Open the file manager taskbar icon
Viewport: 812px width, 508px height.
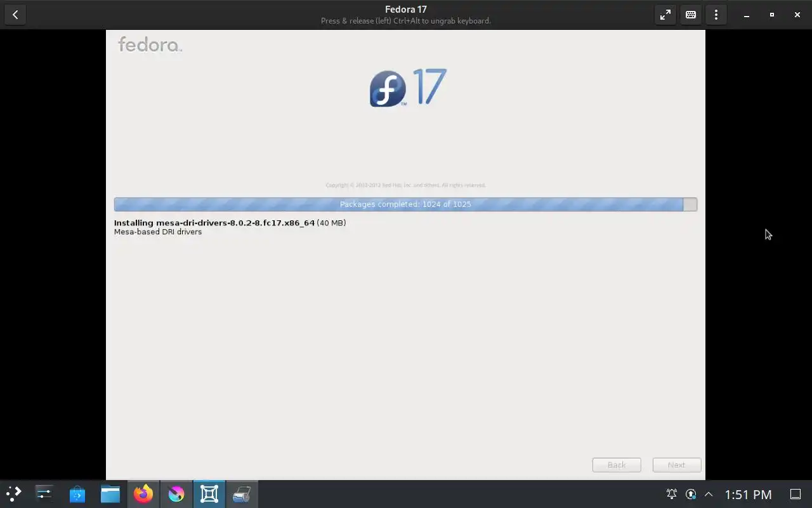point(110,494)
